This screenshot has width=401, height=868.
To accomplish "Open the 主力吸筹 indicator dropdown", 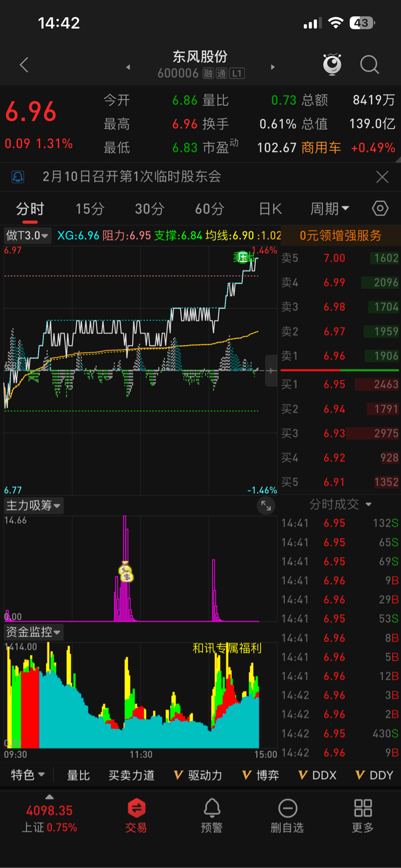I will [x=34, y=506].
